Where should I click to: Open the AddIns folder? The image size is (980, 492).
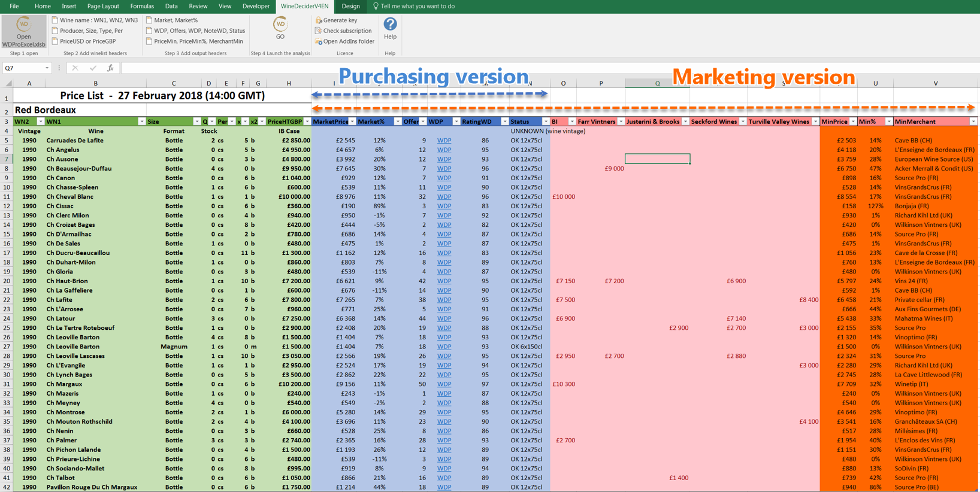[x=344, y=42]
